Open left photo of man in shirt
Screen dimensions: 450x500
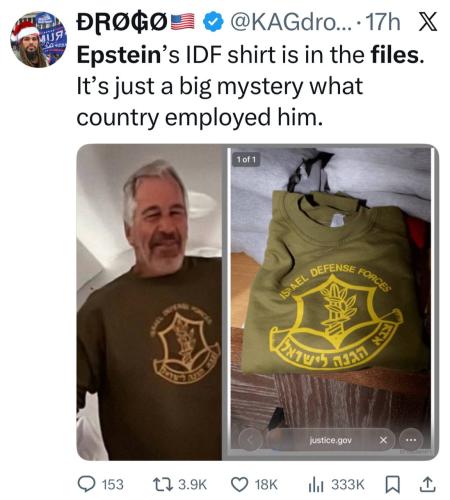pos(149,302)
